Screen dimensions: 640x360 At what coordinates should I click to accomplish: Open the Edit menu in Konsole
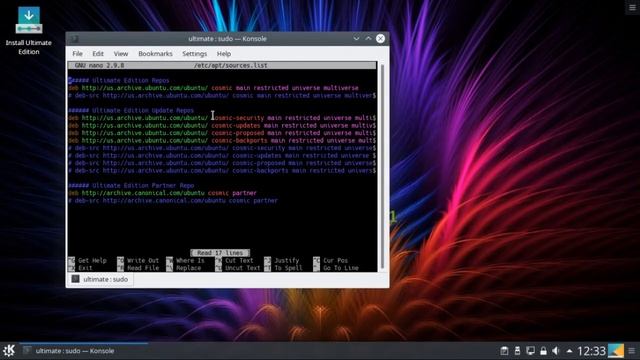coord(98,53)
